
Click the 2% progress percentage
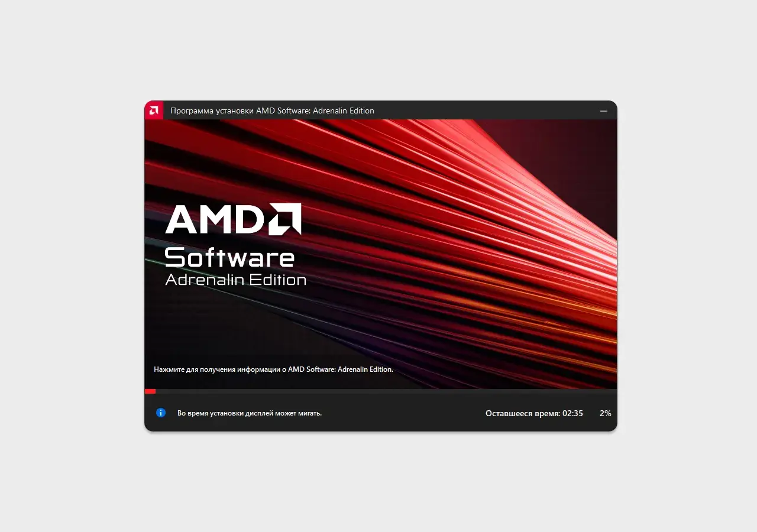pos(605,413)
